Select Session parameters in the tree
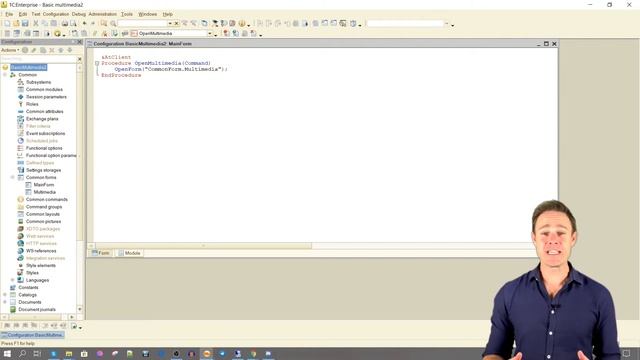Viewport: 640px width, 360px height. (x=46, y=97)
